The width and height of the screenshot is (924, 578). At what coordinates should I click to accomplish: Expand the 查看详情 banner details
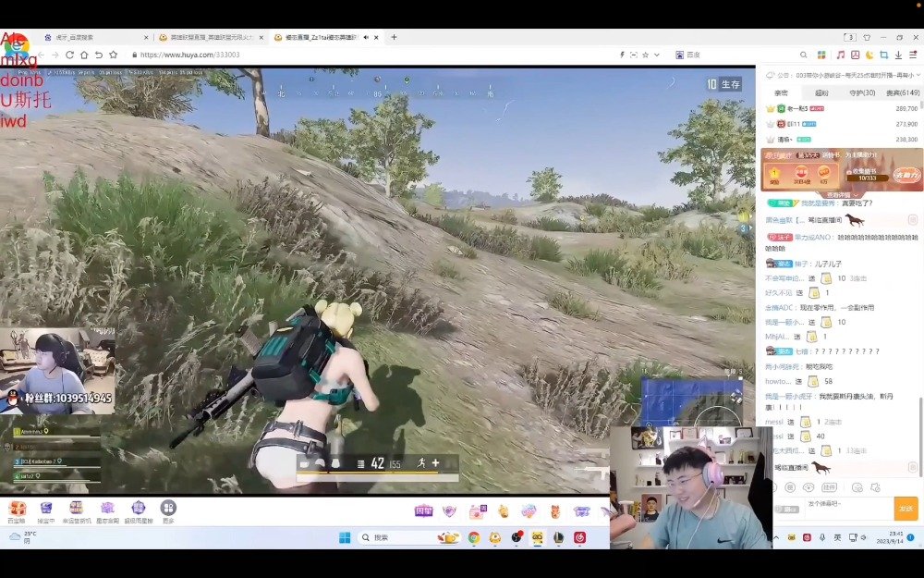pyautogui.click(x=842, y=194)
